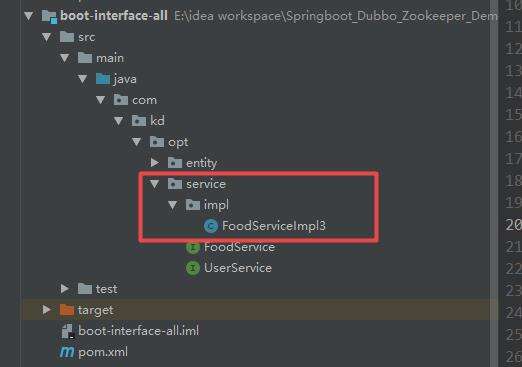Click the orange target folder icon
This screenshot has height=367, width=522.
point(67,310)
